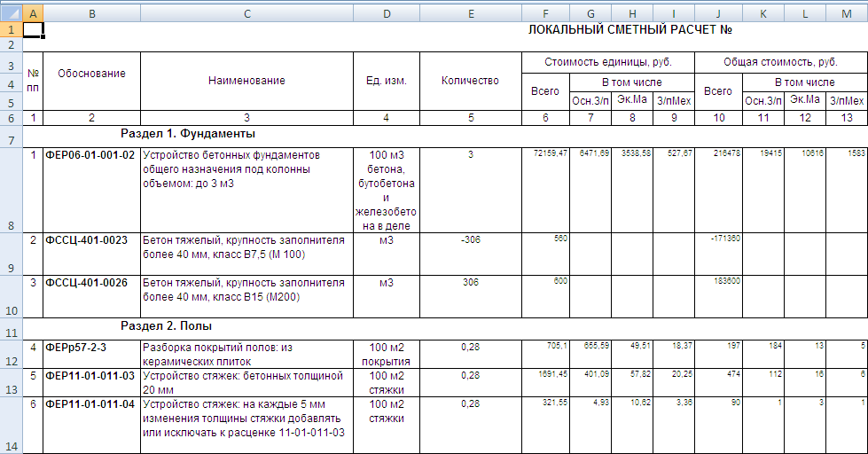Viewport: 868px width, 454px height.
Task: Select row 1 header
Action: tap(11, 29)
